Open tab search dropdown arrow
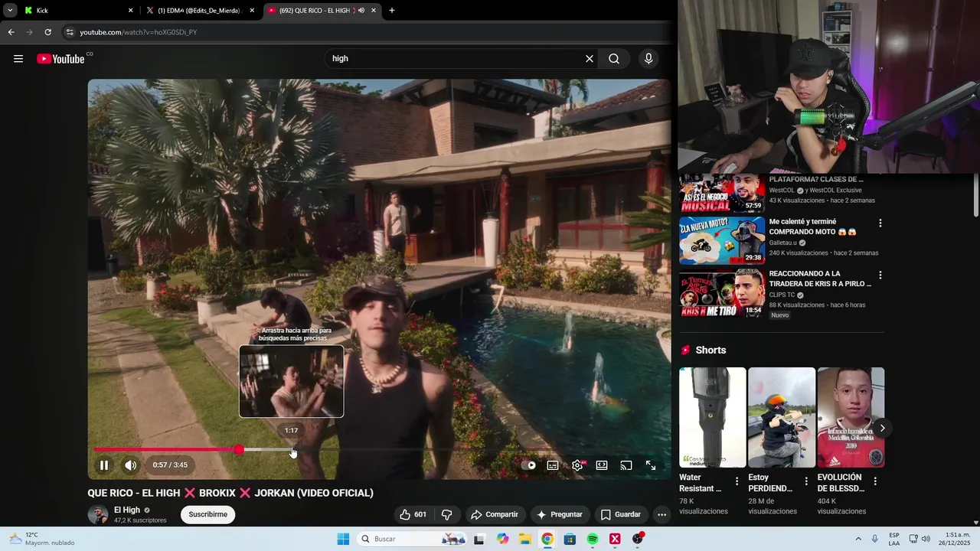This screenshot has height=551, width=980. [10, 11]
